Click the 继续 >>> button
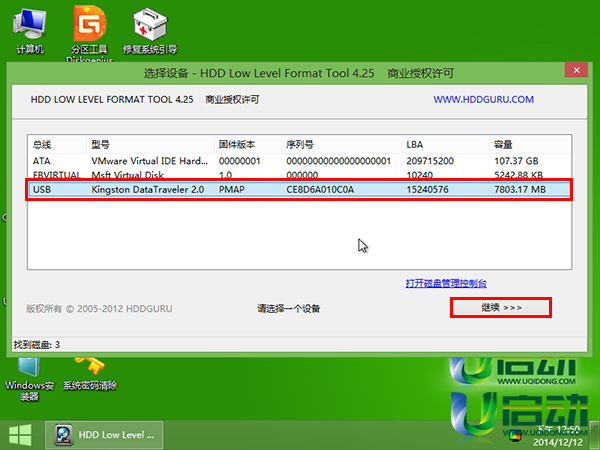Viewport: 600px width, 450px height. tap(501, 308)
